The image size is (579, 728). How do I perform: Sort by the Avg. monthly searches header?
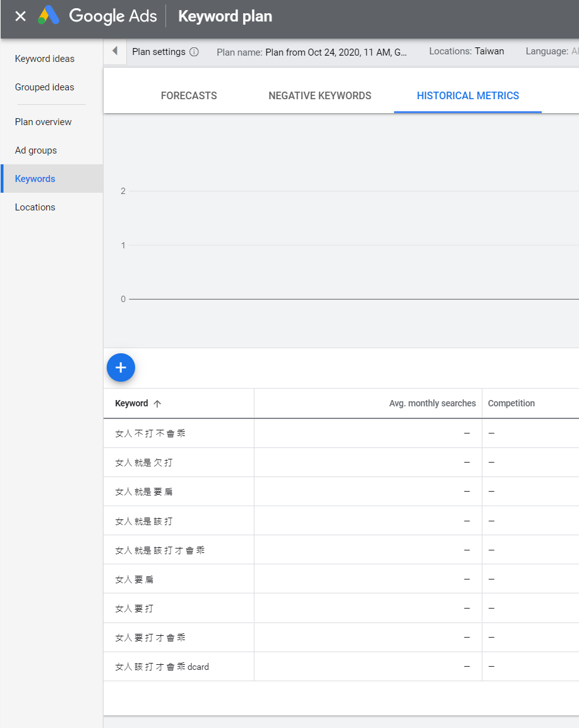(x=432, y=404)
